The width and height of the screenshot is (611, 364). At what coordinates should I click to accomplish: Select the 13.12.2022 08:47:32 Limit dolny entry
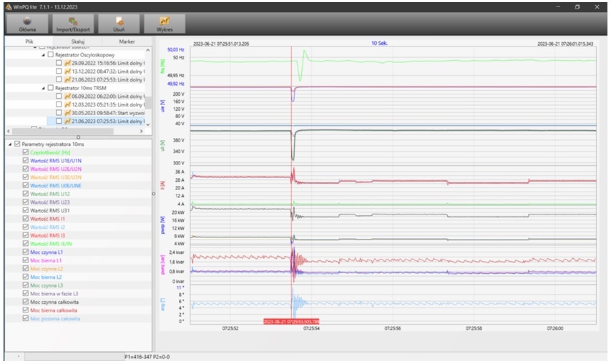tap(108, 72)
